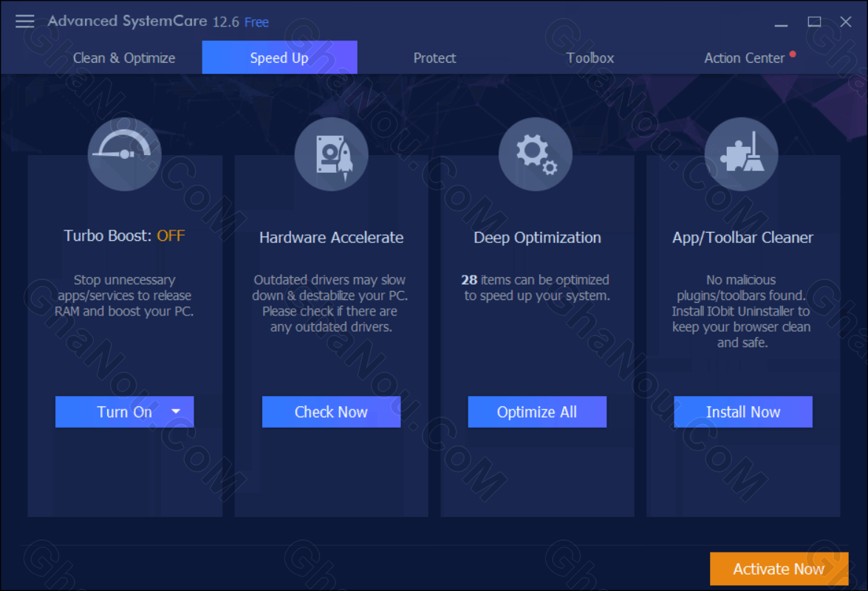Click the Advanced SystemCare 12.6 Free title
868x591 pixels.
[158, 21]
